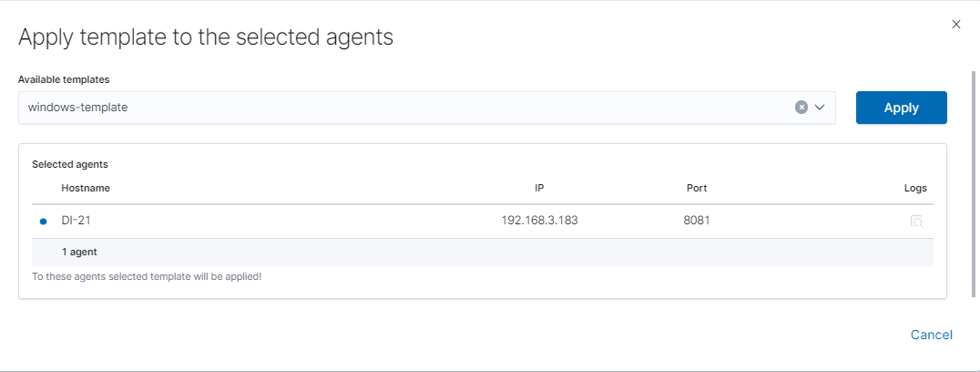Click the "Selected agents" label
Viewport: 980px width, 372px height.
pyautogui.click(x=70, y=165)
